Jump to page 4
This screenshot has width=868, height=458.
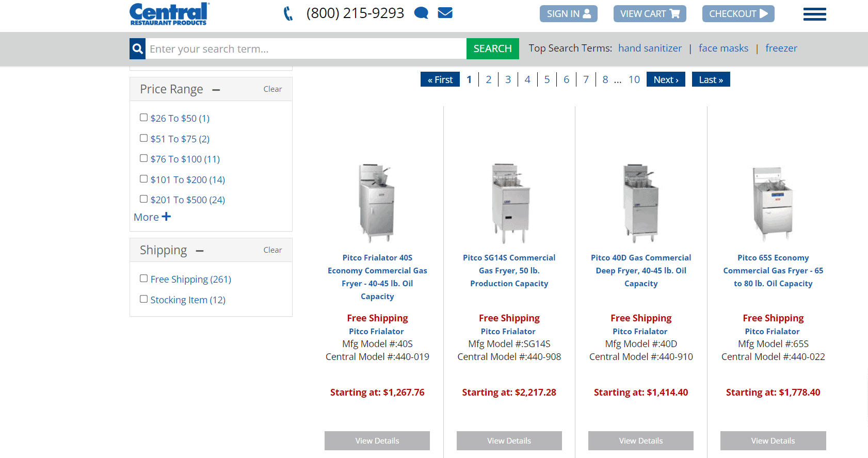click(x=527, y=79)
